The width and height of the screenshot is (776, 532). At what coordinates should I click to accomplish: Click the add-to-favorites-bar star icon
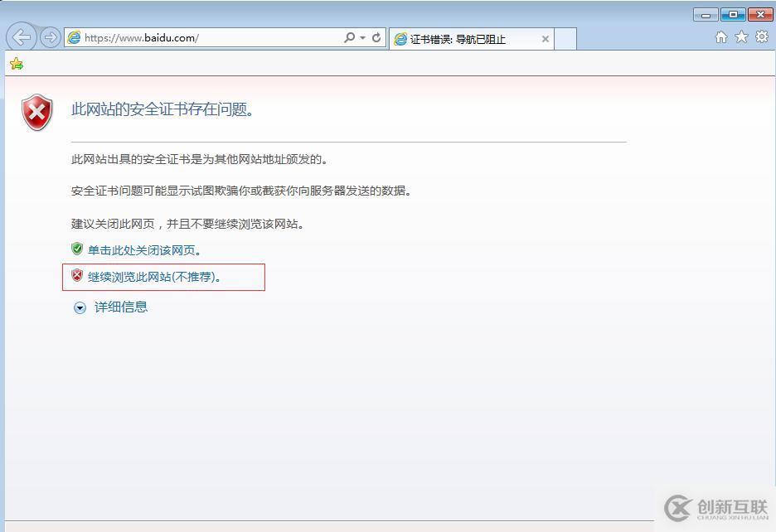(x=16, y=64)
